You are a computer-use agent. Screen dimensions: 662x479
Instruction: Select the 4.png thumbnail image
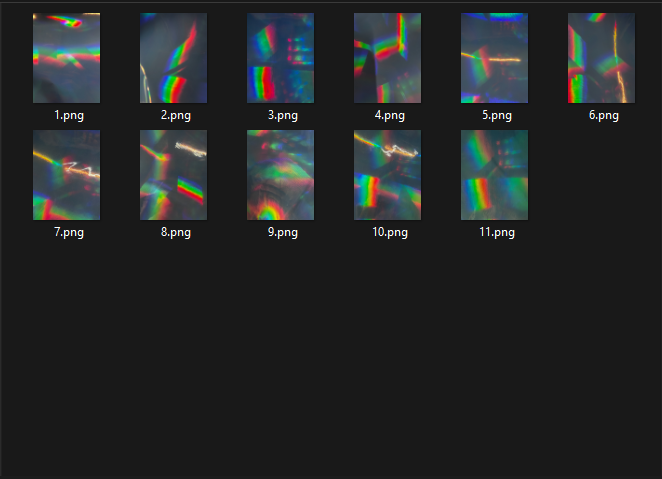point(388,58)
